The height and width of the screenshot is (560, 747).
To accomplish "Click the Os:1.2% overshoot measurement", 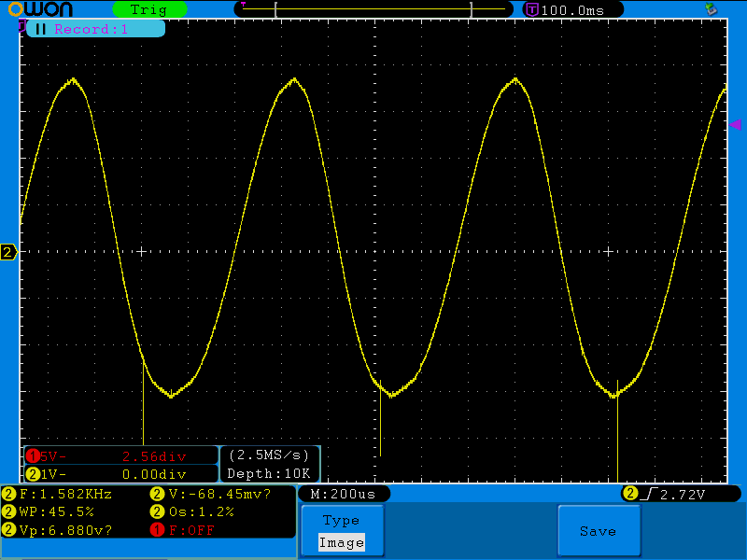I will [192, 511].
